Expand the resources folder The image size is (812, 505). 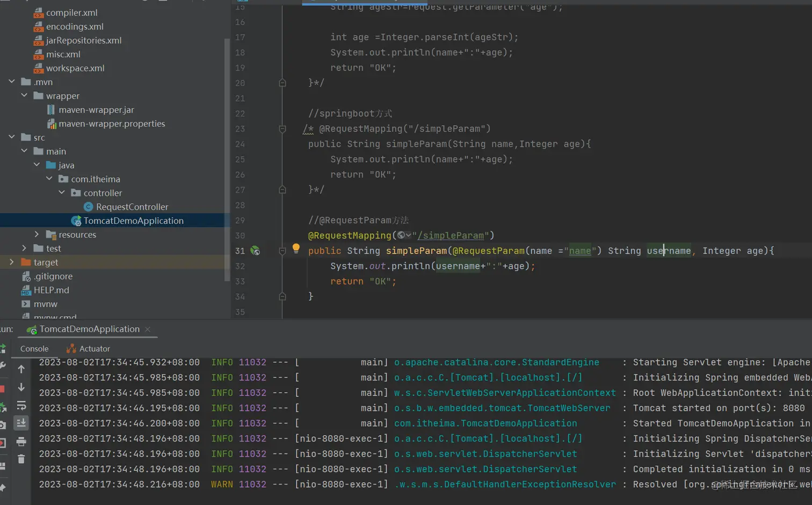click(x=37, y=234)
